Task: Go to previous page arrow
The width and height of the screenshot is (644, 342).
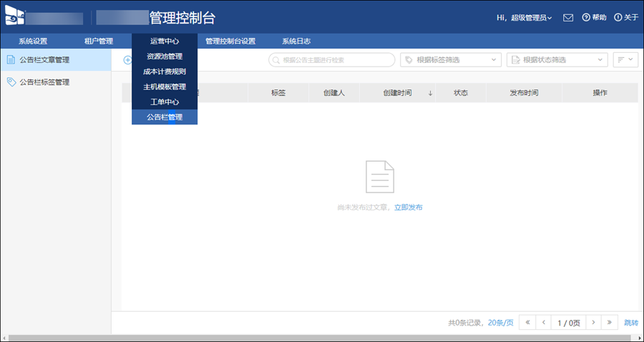Action: pyautogui.click(x=543, y=322)
